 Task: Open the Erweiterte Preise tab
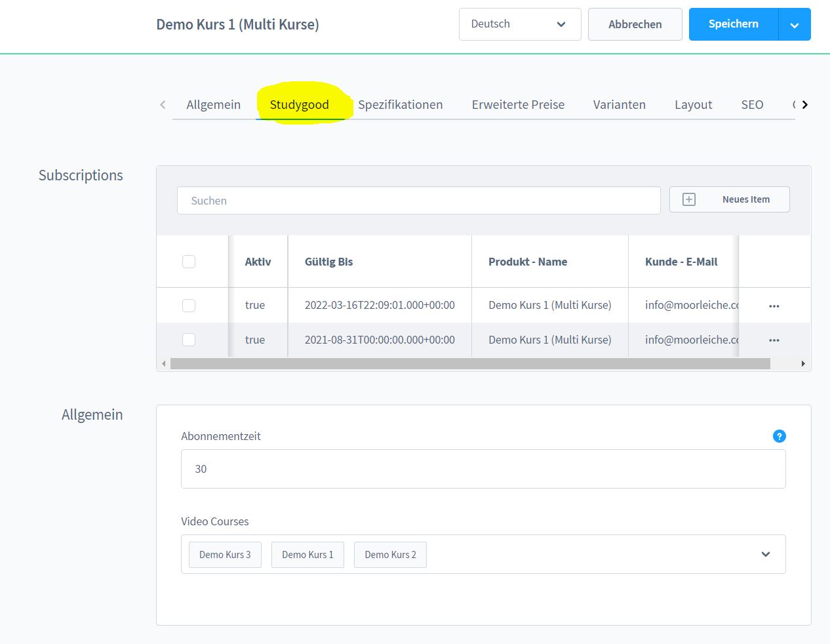(x=518, y=105)
